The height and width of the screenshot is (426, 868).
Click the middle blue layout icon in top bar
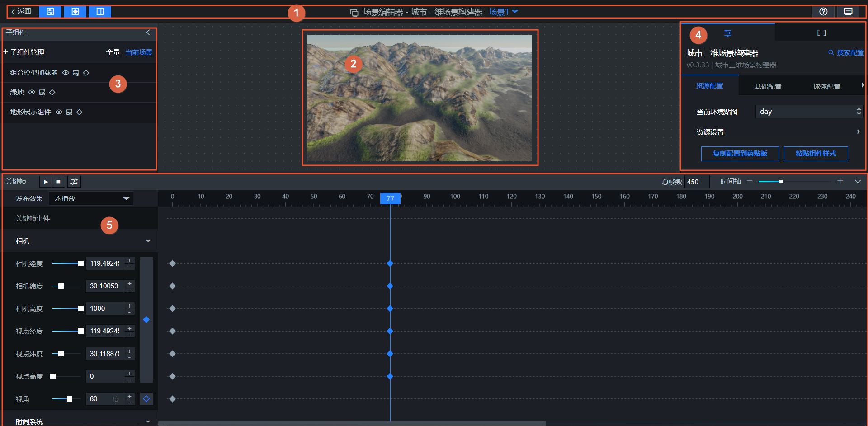pos(75,12)
